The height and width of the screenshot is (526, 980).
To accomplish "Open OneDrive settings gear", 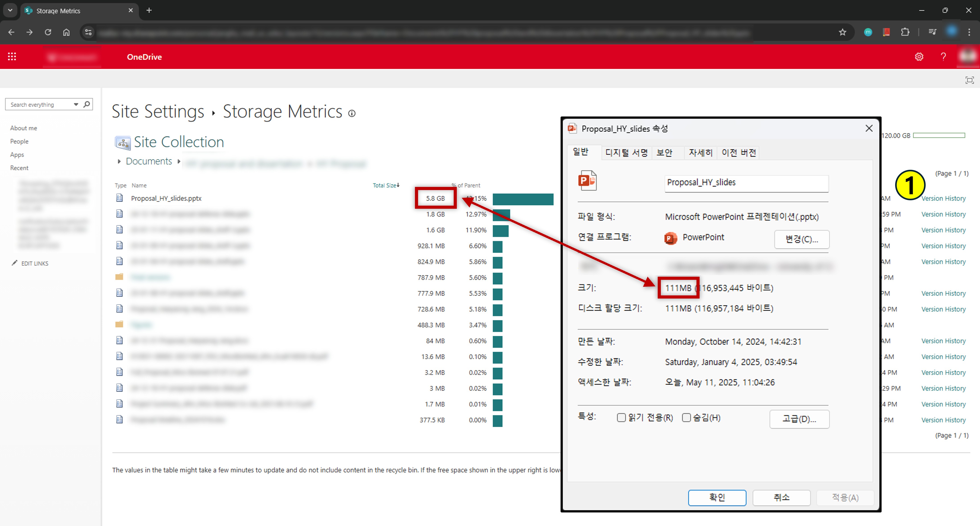I will [919, 56].
